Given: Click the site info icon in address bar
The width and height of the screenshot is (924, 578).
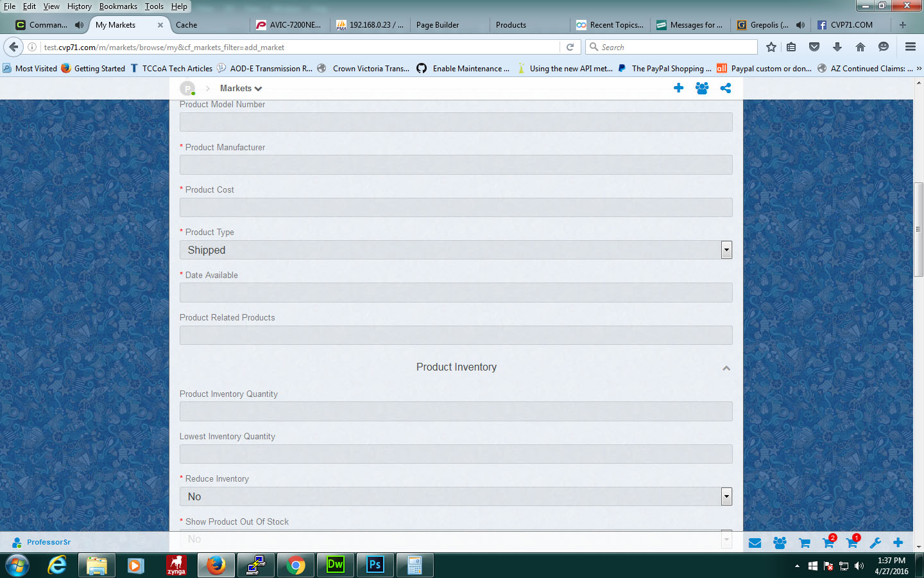Looking at the screenshot, I should coord(32,47).
